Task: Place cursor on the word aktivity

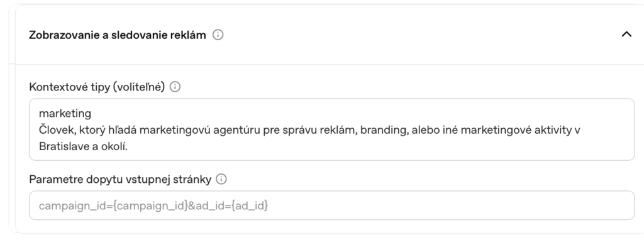Action: [x=553, y=130]
